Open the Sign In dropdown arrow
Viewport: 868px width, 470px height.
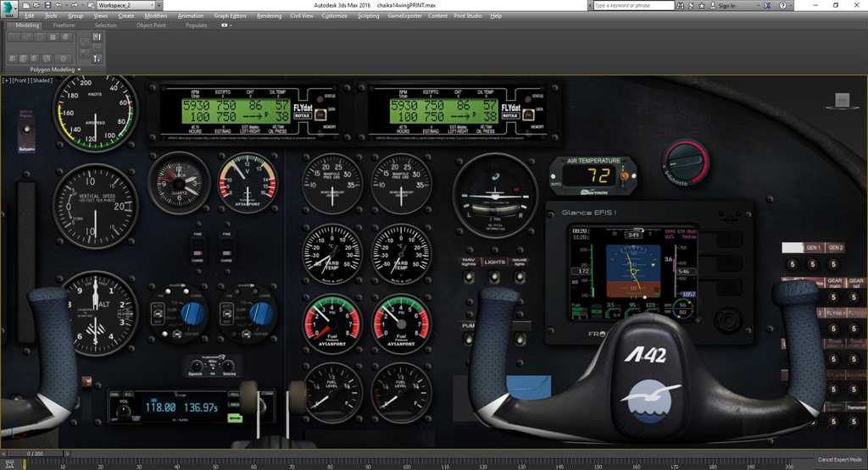pyautogui.click(x=759, y=6)
